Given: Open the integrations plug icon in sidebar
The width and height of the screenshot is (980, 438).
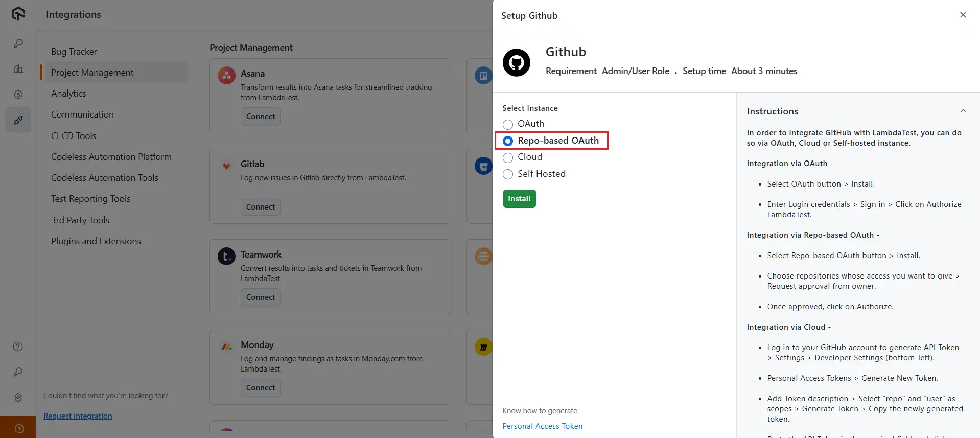Looking at the screenshot, I should pyautogui.click(x=18, y=120).
